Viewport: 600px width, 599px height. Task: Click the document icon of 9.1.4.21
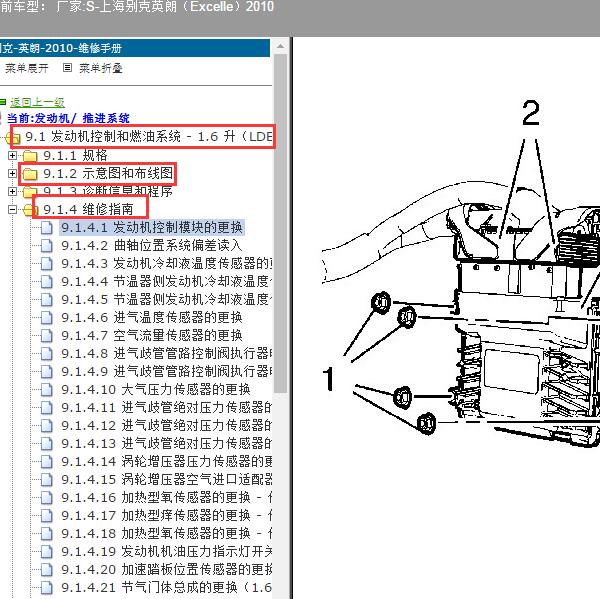pyautogui.click(x=47, y=587)
